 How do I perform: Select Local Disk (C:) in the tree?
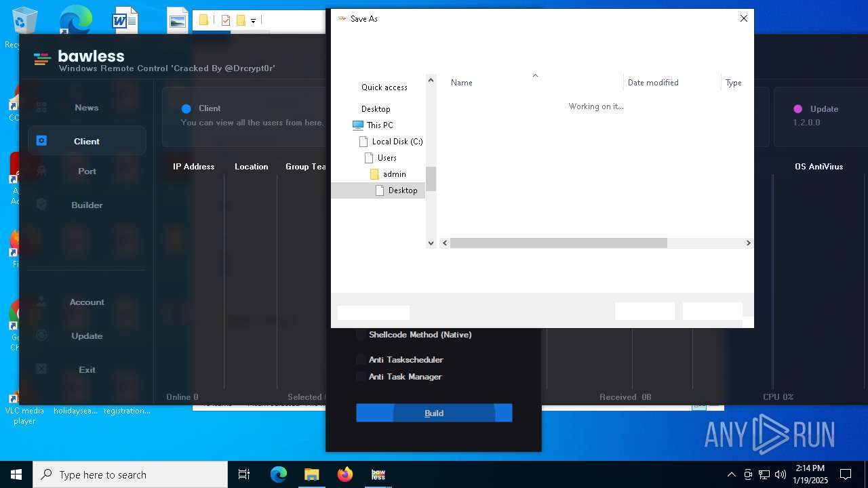pos(397,142)
